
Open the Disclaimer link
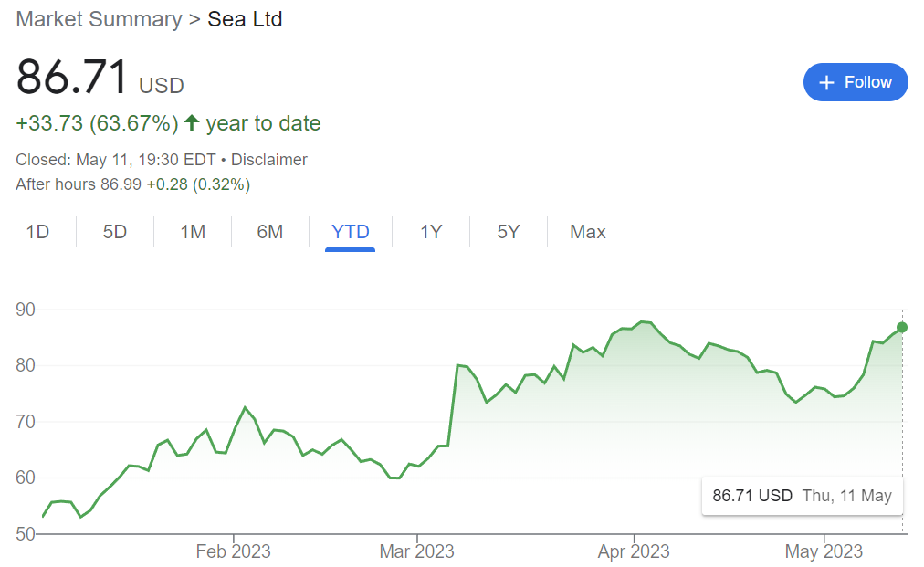point(268,160)
